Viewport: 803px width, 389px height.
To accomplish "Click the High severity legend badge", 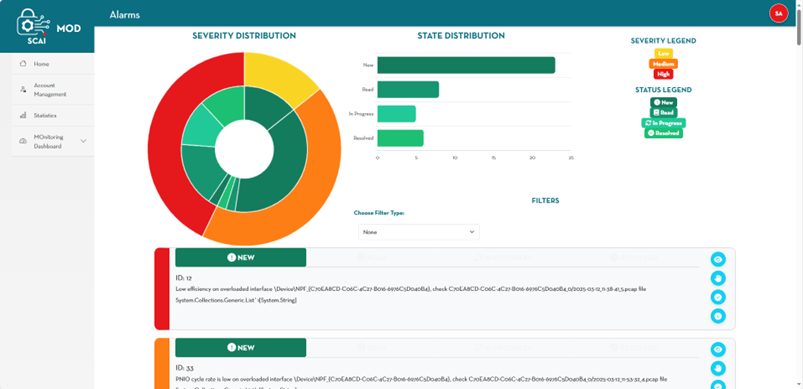I will pyautogui.click(x=664, y=74).
